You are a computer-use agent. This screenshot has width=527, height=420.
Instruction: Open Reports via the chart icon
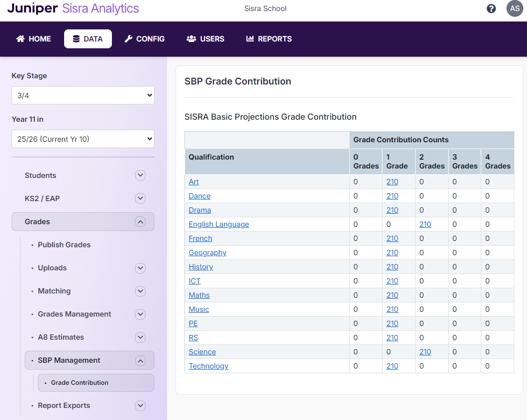point(252,38)
